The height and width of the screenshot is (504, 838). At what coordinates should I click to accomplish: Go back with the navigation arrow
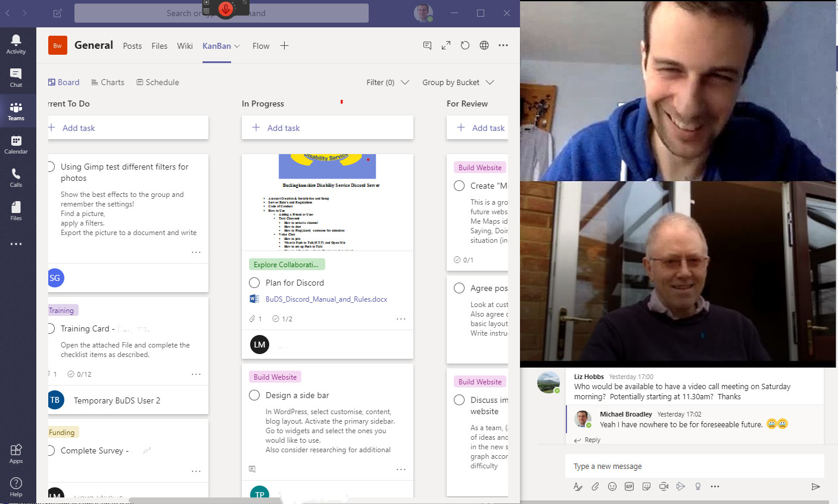tap(8, 13)
